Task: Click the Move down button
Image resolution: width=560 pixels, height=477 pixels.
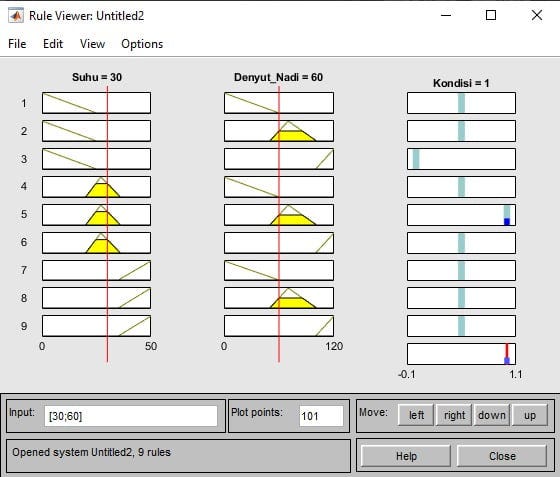Action: click(x=492, y=415)
